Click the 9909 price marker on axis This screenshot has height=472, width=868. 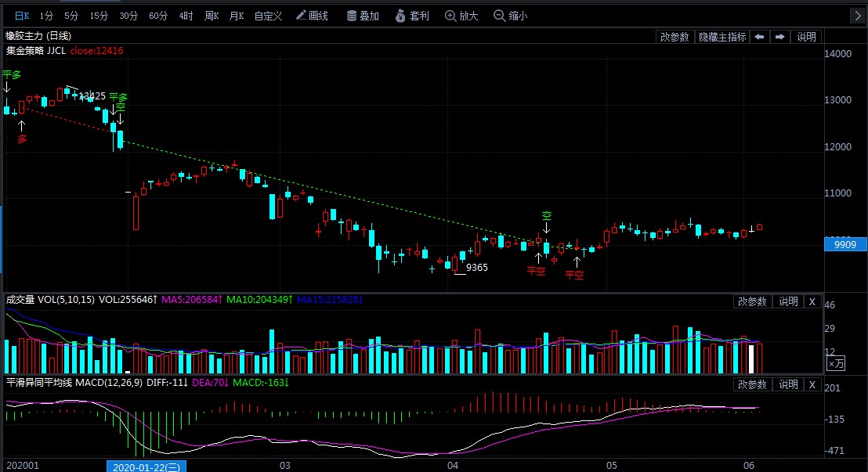coord(845,245)
